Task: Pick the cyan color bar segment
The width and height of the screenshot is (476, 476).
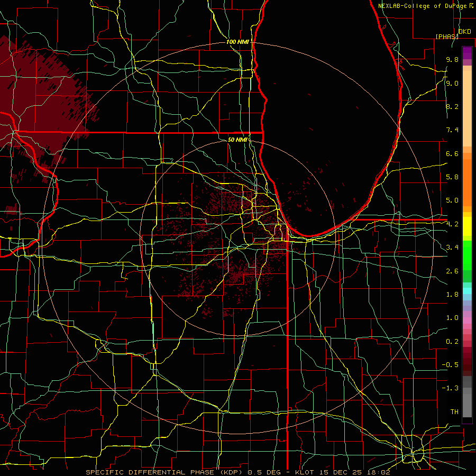Action: 467,291
